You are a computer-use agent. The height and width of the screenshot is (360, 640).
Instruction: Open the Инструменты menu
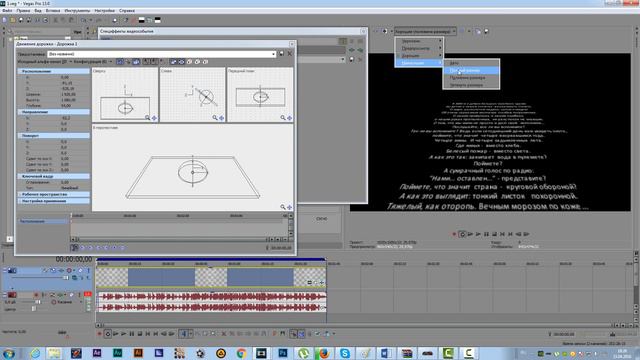pyautogui.click(x=77, y=11)
